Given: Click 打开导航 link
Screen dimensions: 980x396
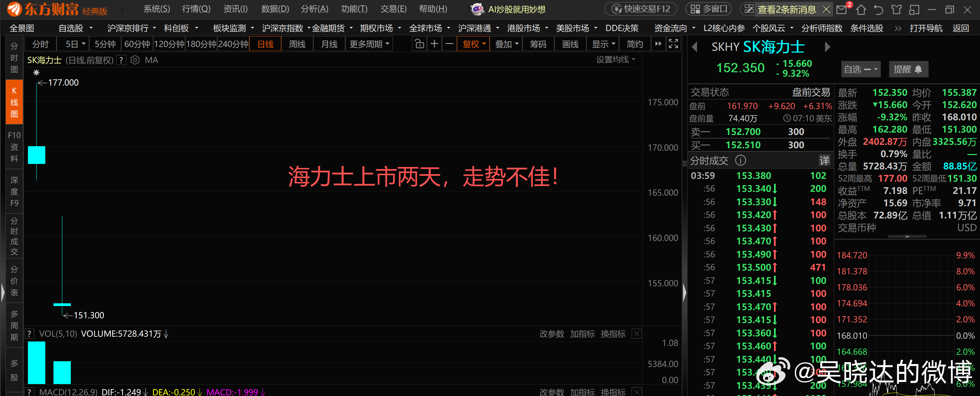Looking at the screenshot, I should (x=926, y=29).
